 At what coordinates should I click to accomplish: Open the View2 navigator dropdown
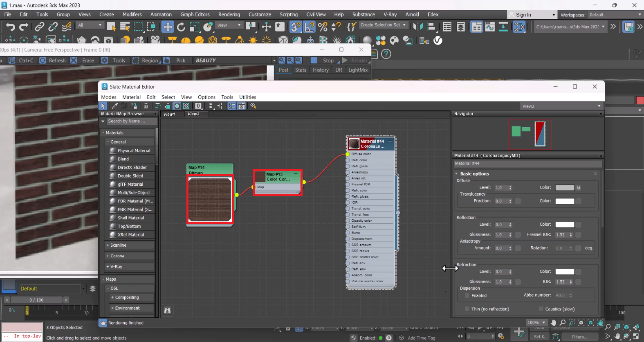coord(561,106)
